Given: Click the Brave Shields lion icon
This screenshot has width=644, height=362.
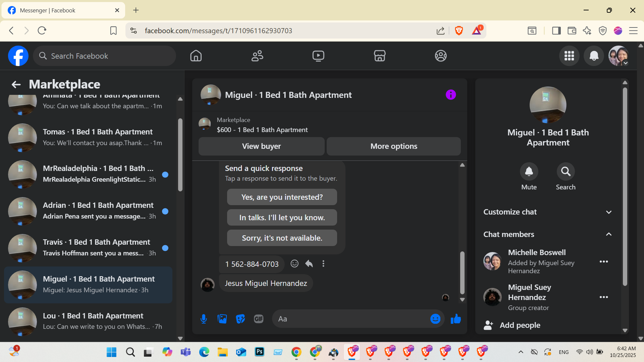Looking at the screenshot, I should (x=459, y=31).
